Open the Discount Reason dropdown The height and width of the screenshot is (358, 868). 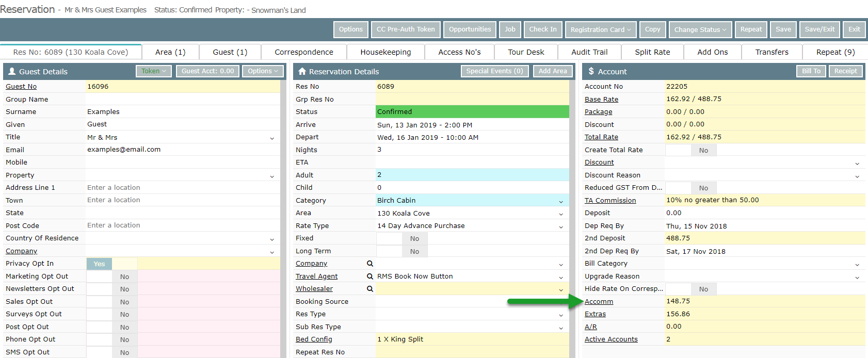pyautogui.click(x=857, y=176)
